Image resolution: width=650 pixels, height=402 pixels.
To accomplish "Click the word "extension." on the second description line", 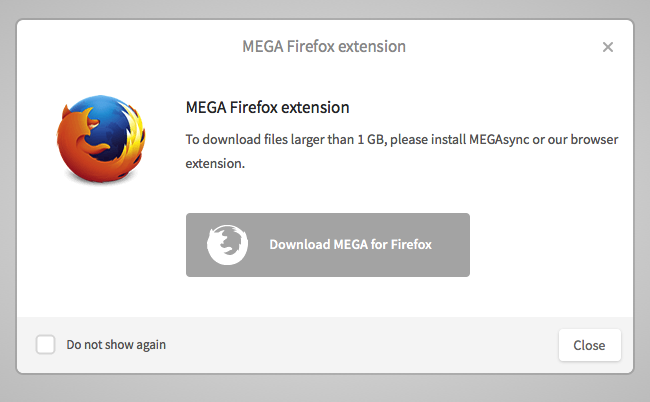I will point(215,164).
